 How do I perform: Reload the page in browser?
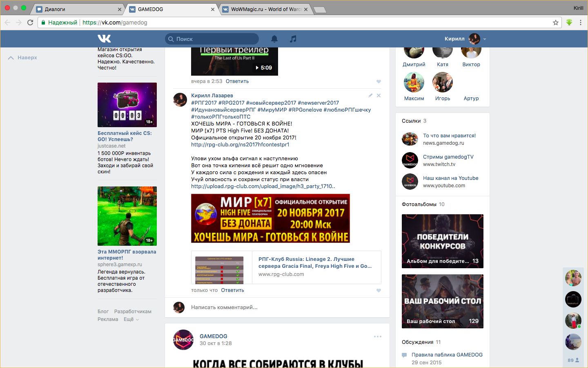click(30, 22)
